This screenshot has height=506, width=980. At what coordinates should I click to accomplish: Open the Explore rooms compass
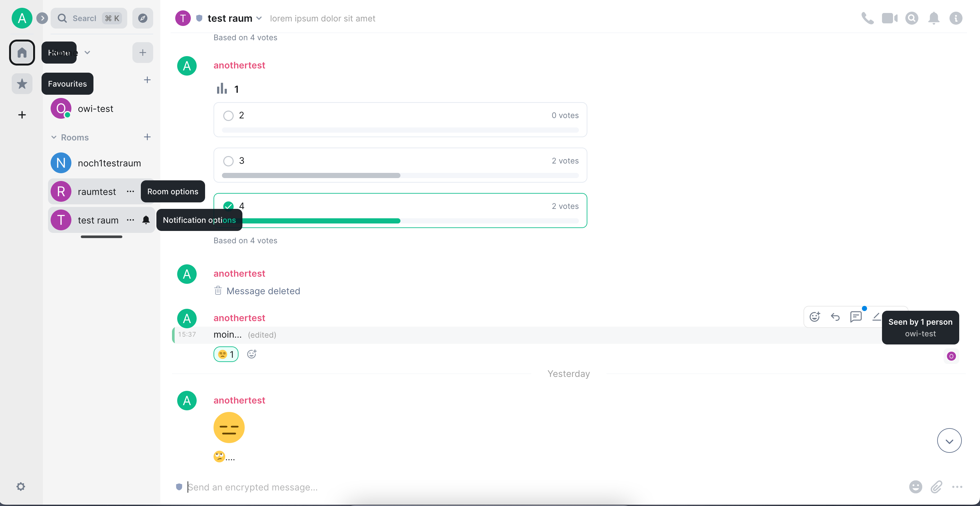(x=142, y=18)
